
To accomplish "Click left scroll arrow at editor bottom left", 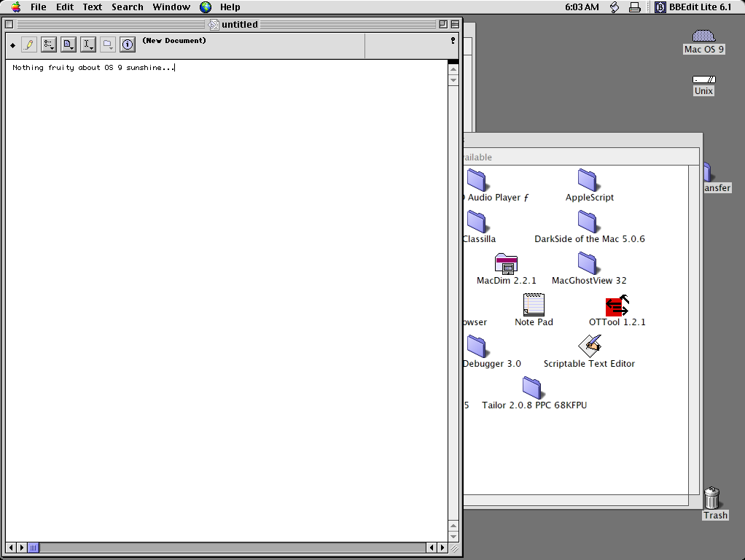I will 11,548.
